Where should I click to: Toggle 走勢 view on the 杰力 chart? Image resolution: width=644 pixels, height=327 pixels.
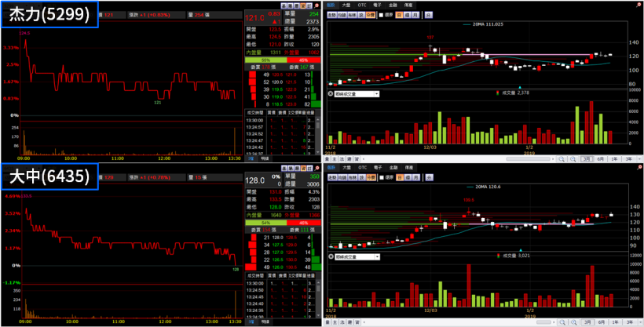[332, 15]
